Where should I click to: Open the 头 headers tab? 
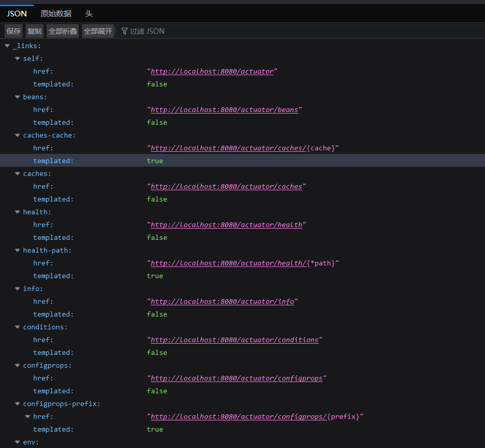pos(89,14)
